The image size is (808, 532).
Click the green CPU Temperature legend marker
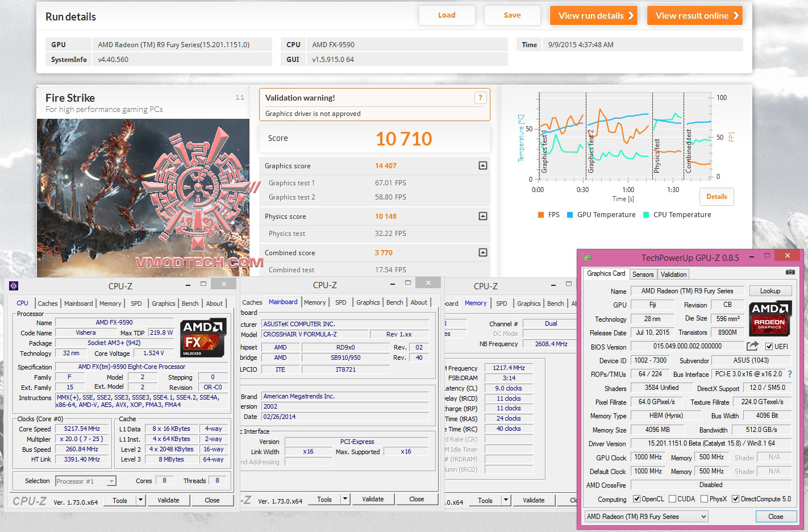pos(646,215)
